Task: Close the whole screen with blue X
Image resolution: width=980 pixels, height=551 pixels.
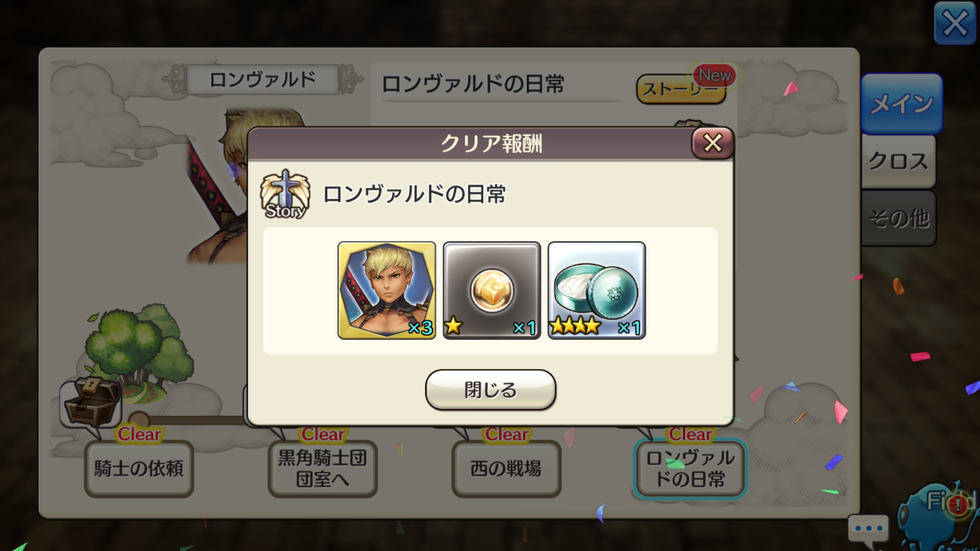Action: pos(955,24)
